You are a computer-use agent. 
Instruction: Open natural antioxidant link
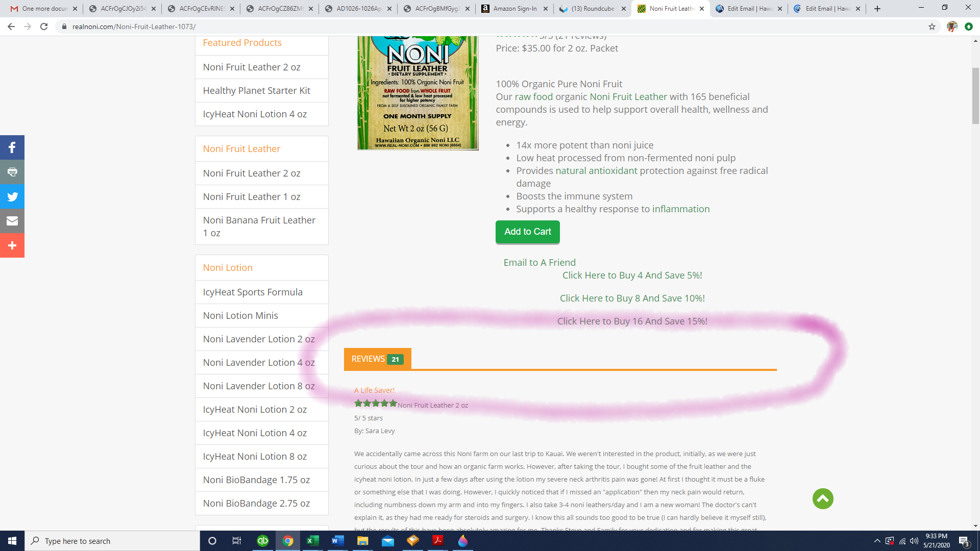[x=596, y=171]
